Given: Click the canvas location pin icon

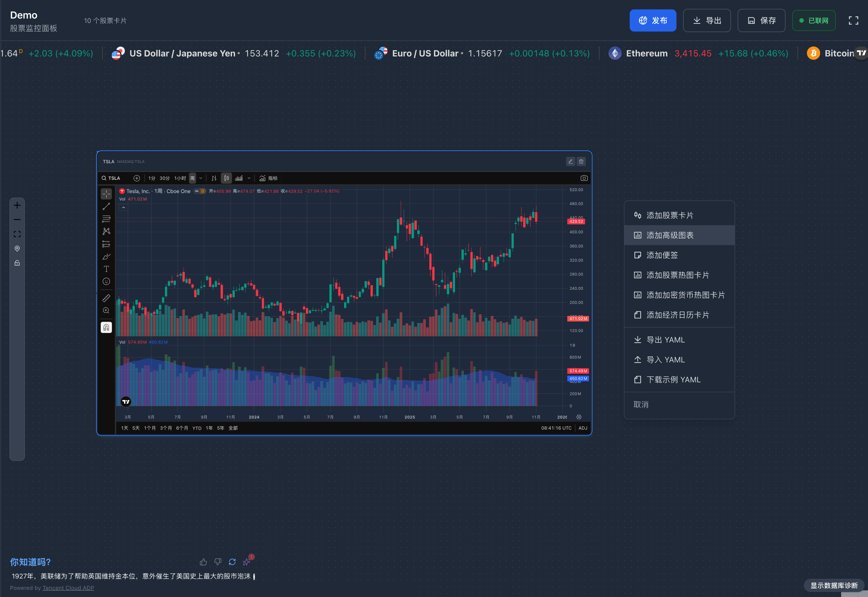Looking at the screenshot, I should (x=17, y=249).
